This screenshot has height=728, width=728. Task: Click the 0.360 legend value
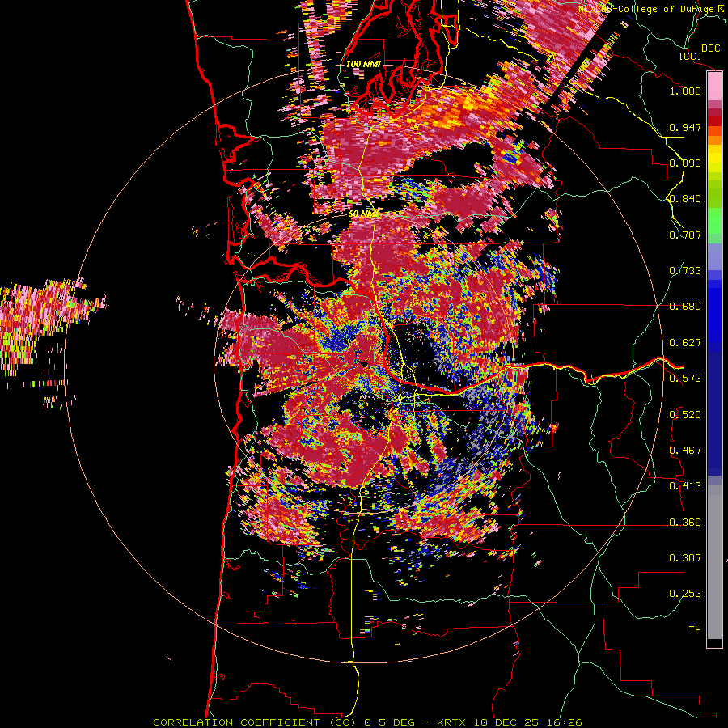(x=685, y=523)
